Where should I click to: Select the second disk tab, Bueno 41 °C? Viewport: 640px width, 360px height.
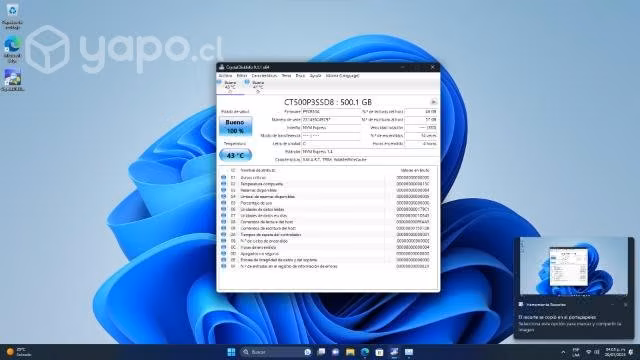click(258, 87)
